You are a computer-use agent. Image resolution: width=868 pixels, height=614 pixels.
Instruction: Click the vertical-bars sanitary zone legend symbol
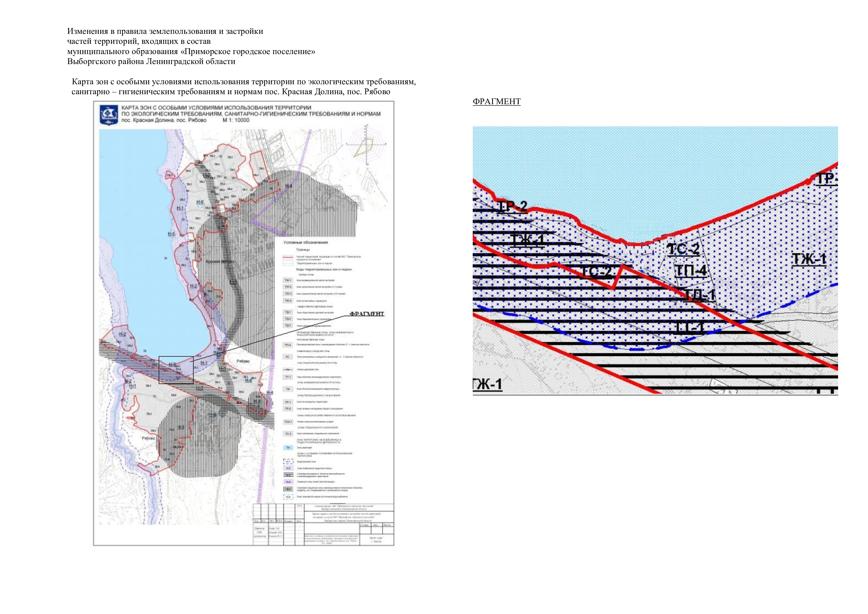coord(288,489)
